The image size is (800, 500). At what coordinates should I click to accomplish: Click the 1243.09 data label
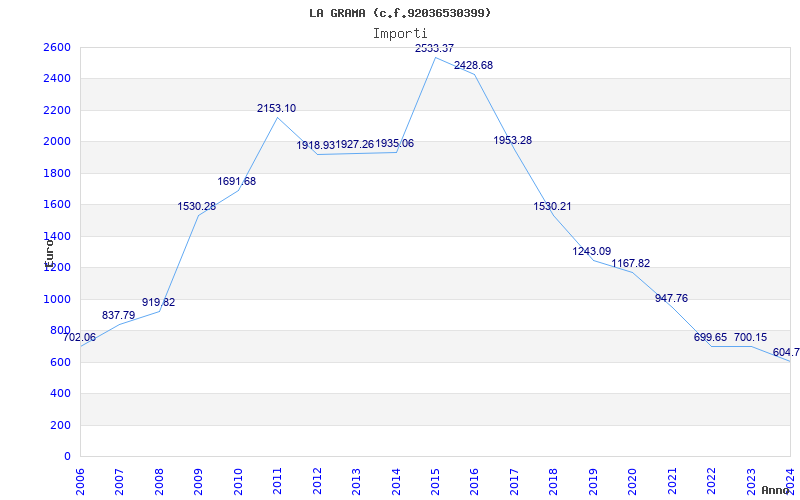pos(592,251)
